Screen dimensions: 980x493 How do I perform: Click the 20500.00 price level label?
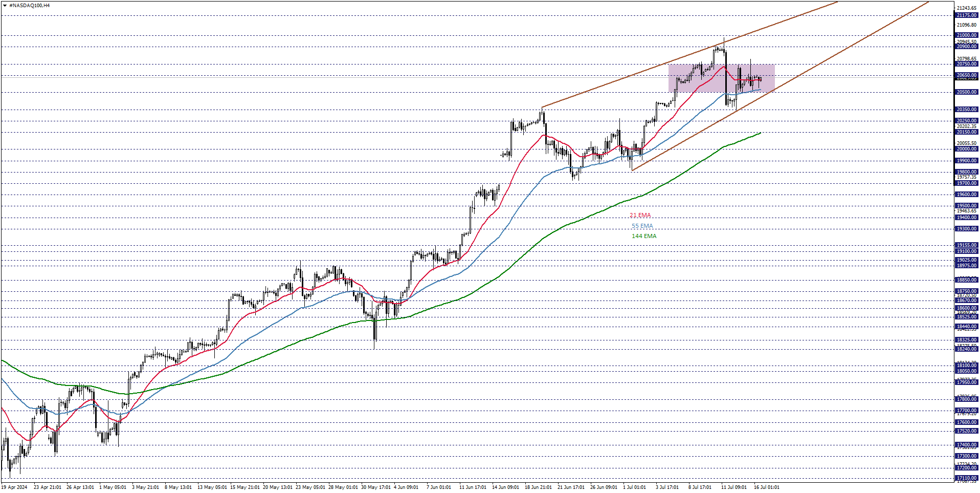[967, 92]
